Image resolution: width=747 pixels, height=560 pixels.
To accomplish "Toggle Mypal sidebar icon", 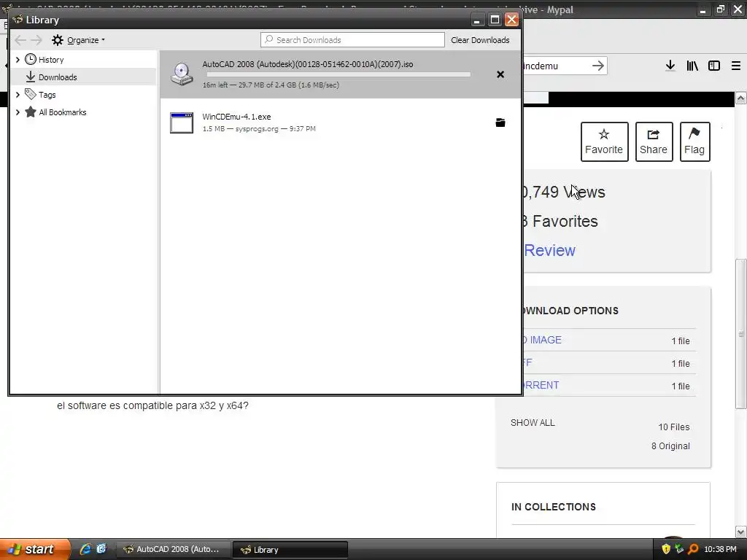I will point(714,66).
